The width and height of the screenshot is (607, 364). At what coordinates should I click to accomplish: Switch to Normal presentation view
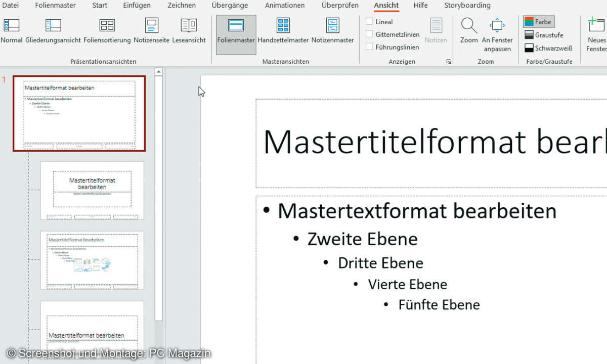11,31
